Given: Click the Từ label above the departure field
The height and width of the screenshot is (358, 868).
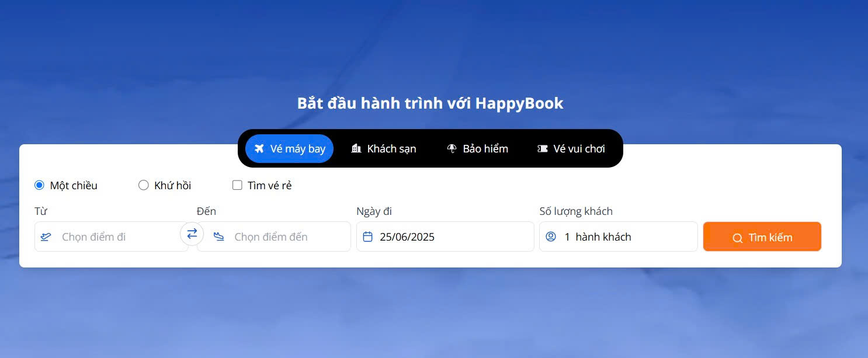Looking at the screenshot, I should click(41, 211).
